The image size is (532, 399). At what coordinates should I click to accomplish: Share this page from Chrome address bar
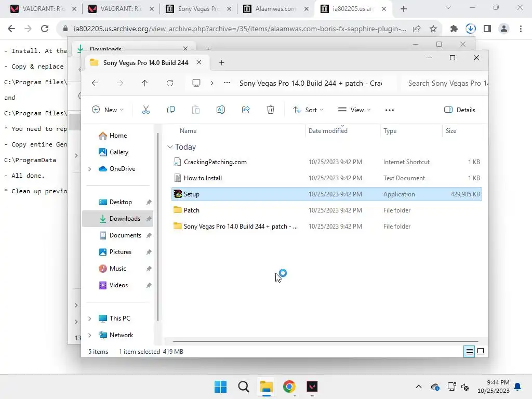(417, 29)
